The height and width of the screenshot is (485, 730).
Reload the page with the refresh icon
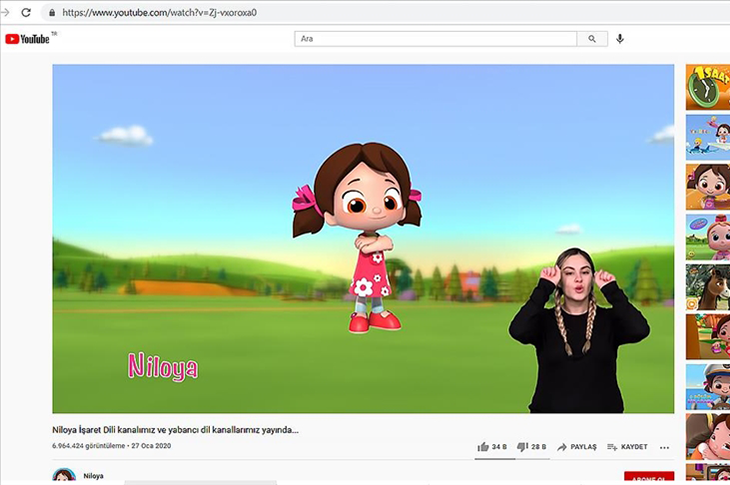[26, 13]
